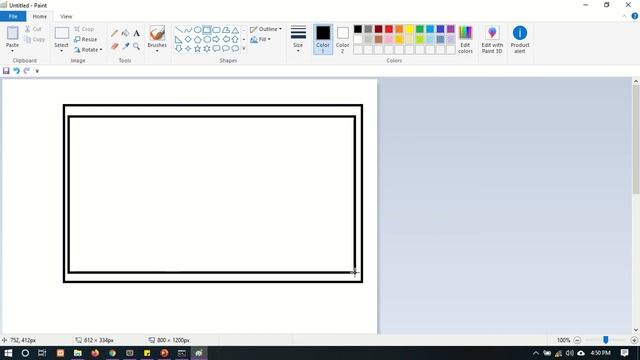Click the Edit colors button
Screen dimensions: 640x360
[x=465, y=39]
